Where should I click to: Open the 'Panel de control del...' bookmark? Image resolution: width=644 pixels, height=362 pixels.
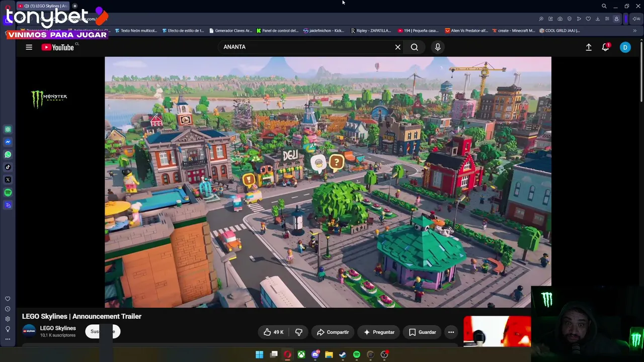pyautogui.click(x=278, y=31)
